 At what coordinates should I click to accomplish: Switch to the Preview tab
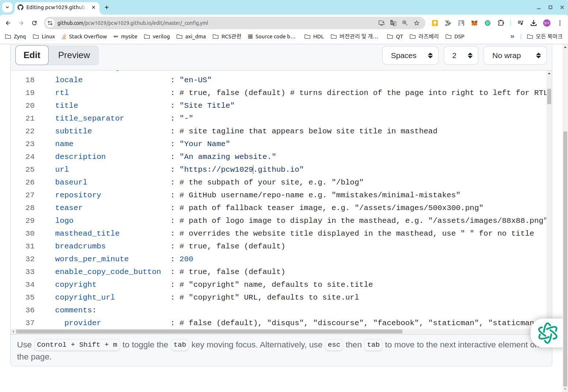pos(74,55)
